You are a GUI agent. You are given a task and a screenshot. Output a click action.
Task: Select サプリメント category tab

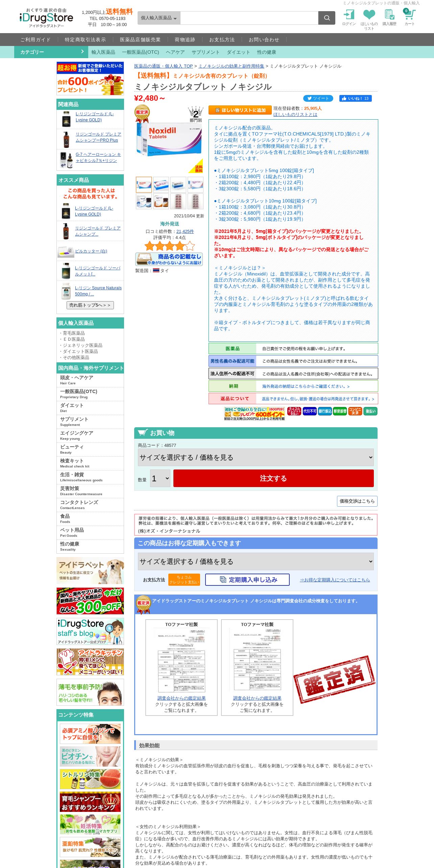(206, 52)
